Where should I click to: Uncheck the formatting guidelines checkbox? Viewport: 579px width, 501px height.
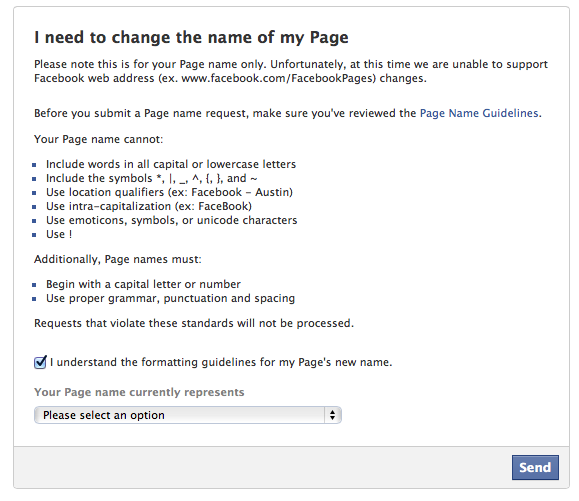tap(40, 363)
